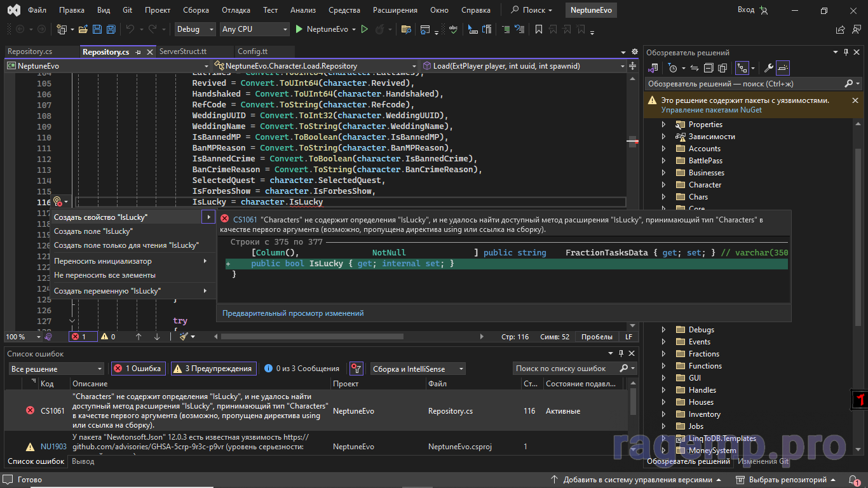Click the spell check abc icon
Screen dimensions: 868x488
click(453, 29)
